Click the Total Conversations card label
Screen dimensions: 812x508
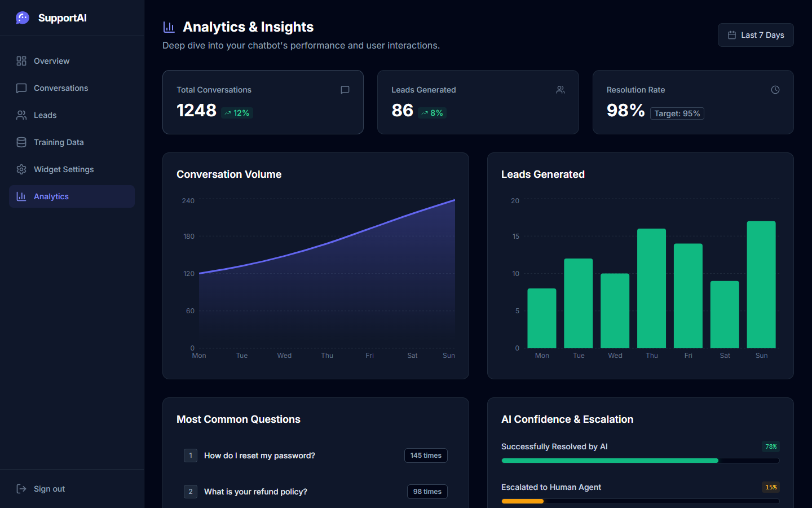214,90
